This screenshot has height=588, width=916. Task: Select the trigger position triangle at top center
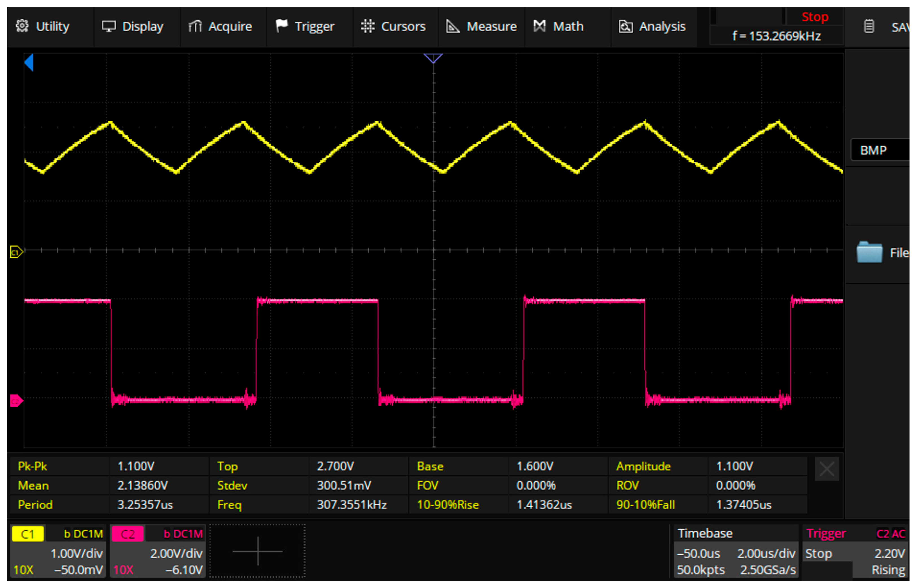pos(433,58)
